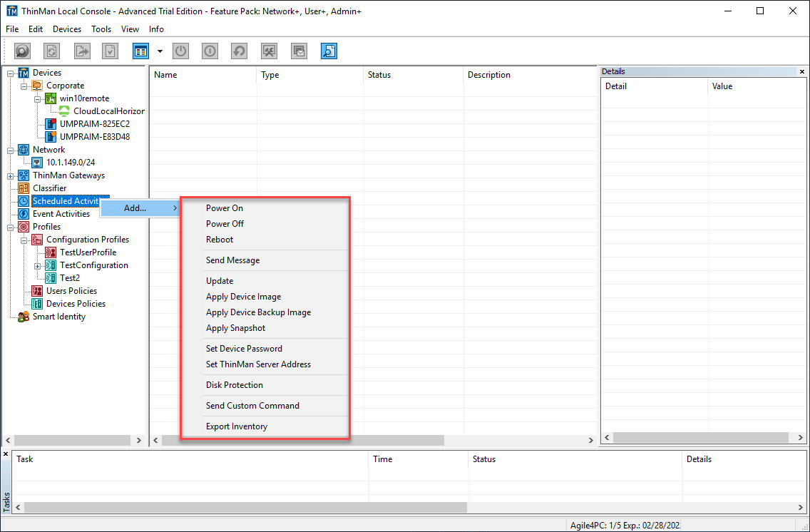Click the Scheduled Activities clock icon
The image size is (810, 532).
click(x=24, y=201)
